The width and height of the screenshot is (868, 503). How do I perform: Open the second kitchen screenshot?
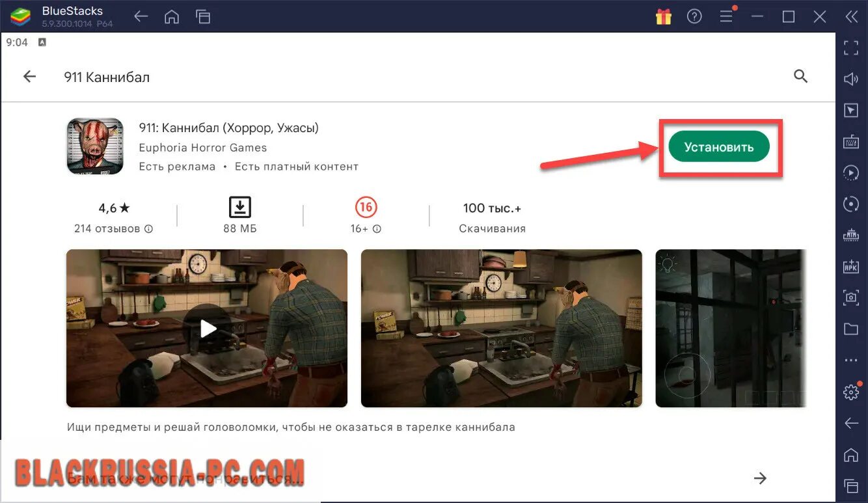pyautogui.click(x=502, y=328)
